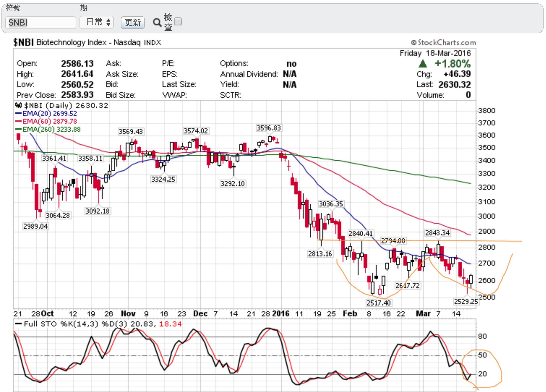Viewport: 546px width, 392px height.
Task: Click the 2813.16 price label
Action: (x=320, y=254)
